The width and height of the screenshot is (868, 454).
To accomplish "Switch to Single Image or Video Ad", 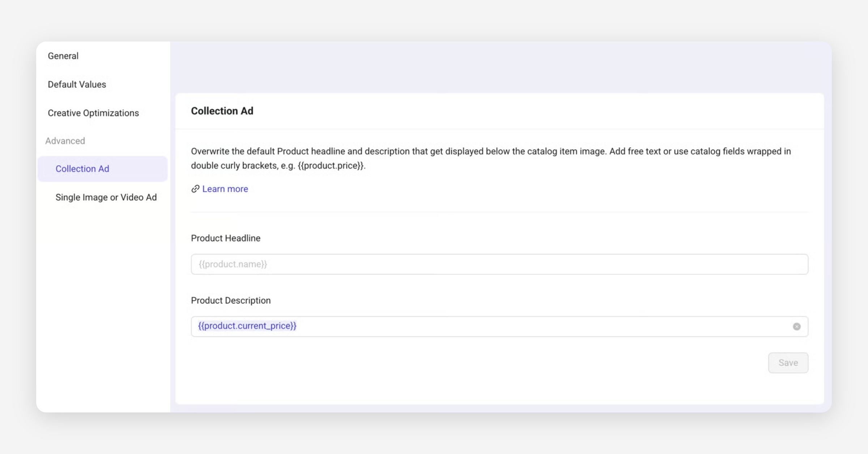I will click(x=106, y=197).
